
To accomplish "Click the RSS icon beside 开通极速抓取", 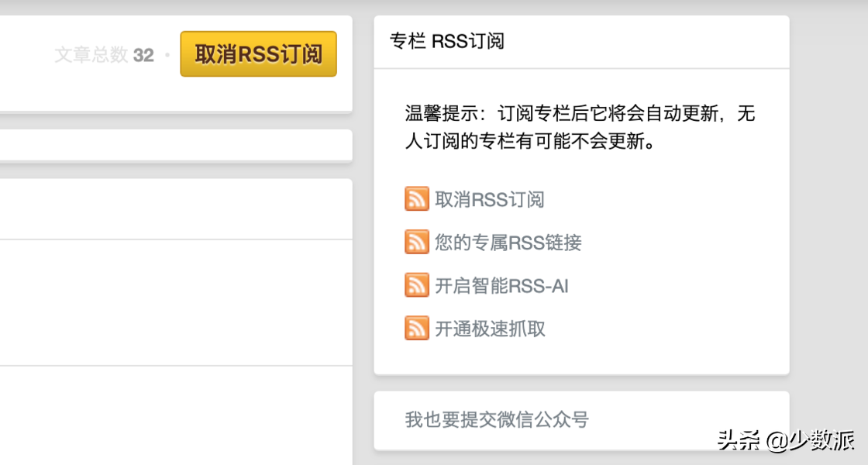I will pos(416,328).
